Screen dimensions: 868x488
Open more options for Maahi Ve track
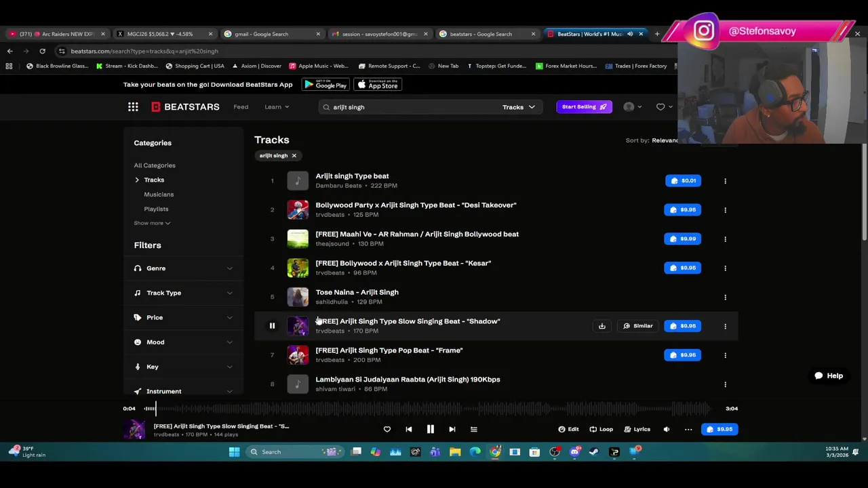click(x=725, y=239)
